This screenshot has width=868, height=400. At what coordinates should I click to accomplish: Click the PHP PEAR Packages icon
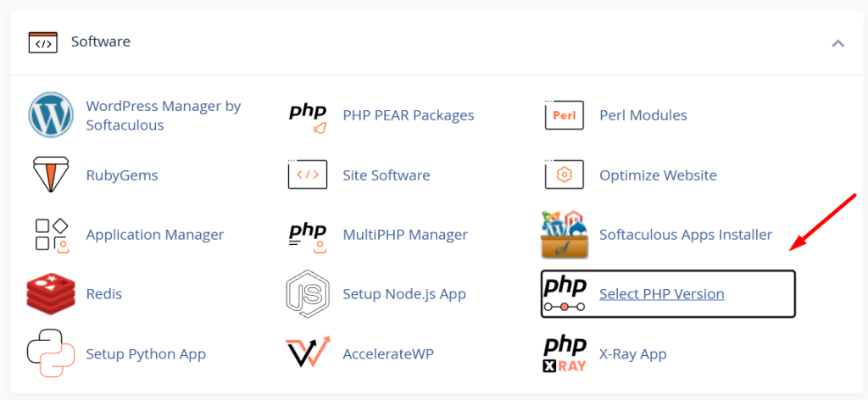coord(308,118)
